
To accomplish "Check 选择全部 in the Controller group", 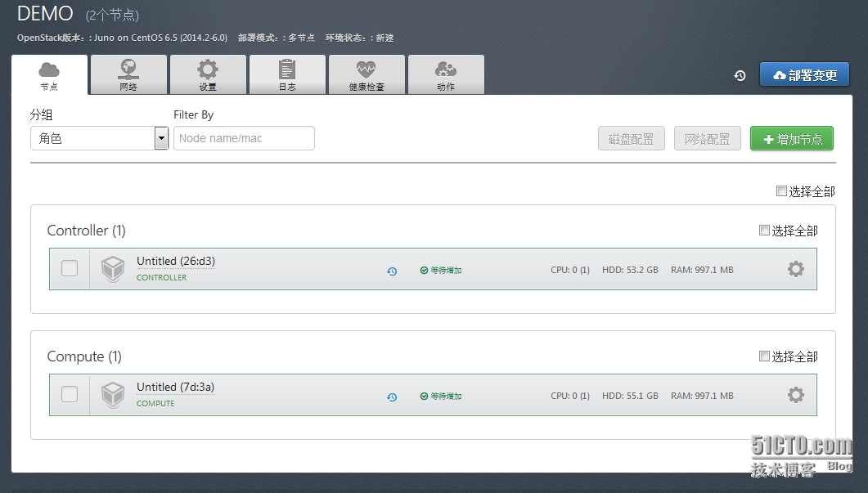I will pyautogui.click(x=764, y=231).
